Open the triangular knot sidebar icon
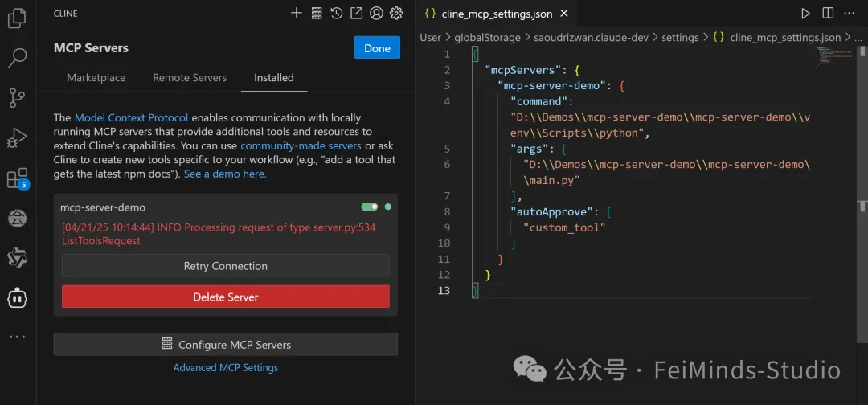Image resolution: width=868 pixels, height=405 pixels. click(x=17, y=258)
